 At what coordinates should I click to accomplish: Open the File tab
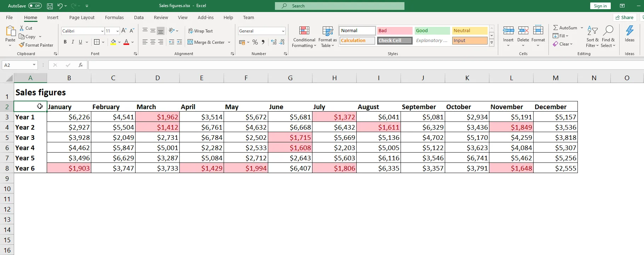point(10,17)
